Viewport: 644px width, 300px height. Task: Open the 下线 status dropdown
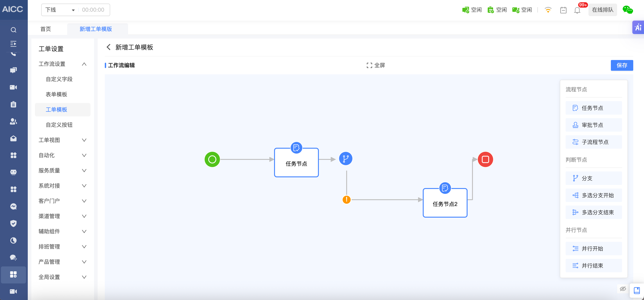pos(60,10)
